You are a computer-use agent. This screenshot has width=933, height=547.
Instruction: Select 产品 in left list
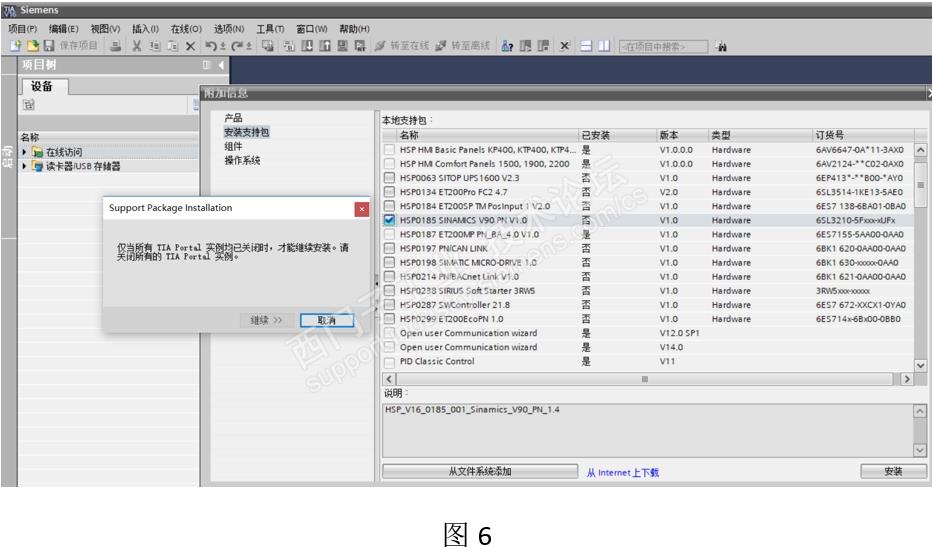point(233,118)
